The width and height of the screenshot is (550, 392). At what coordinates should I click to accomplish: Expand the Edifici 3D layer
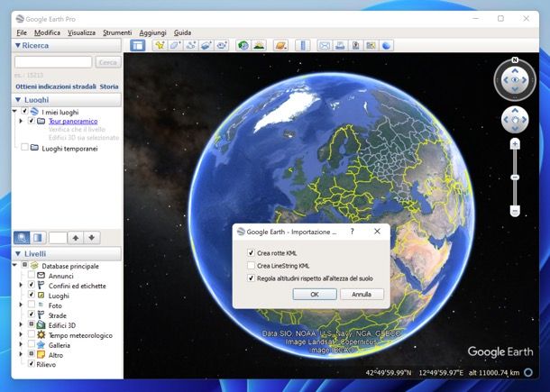click(21, 324)
